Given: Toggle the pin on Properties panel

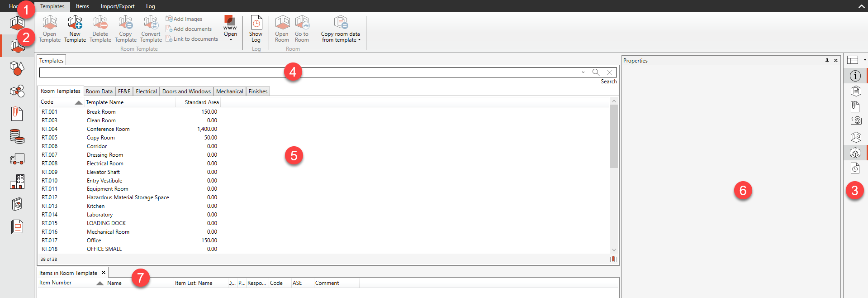Looking at the screenshot, I should point(827,61).
